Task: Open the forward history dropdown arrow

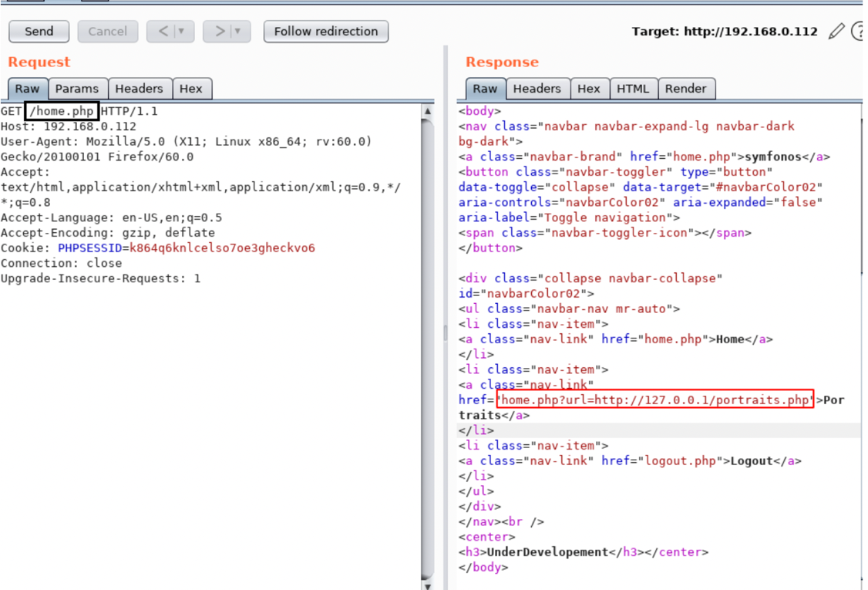Action: coord(237,32)
